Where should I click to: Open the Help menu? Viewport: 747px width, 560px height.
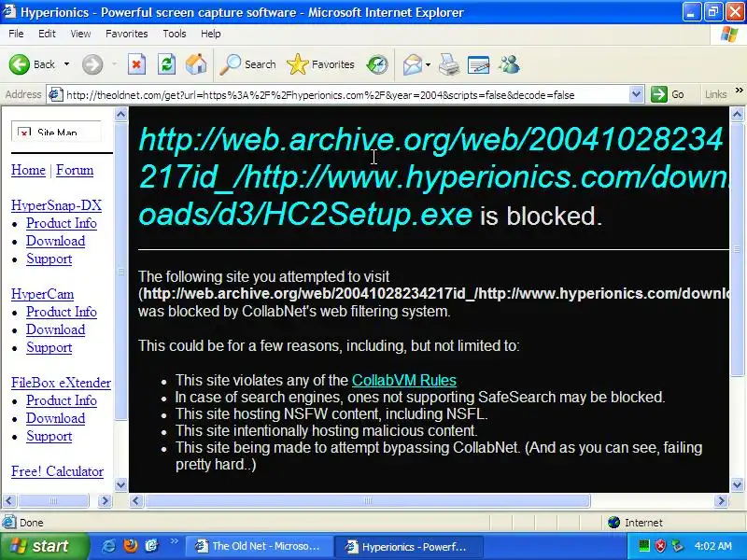(211, 34)
